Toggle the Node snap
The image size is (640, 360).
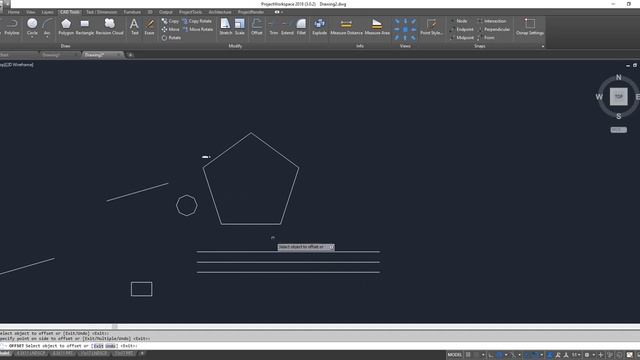pos(459,21)
